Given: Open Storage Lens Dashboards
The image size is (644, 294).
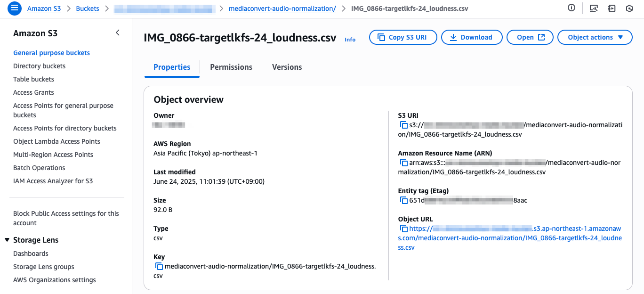Looking at the screenshot, I should 31,253.
